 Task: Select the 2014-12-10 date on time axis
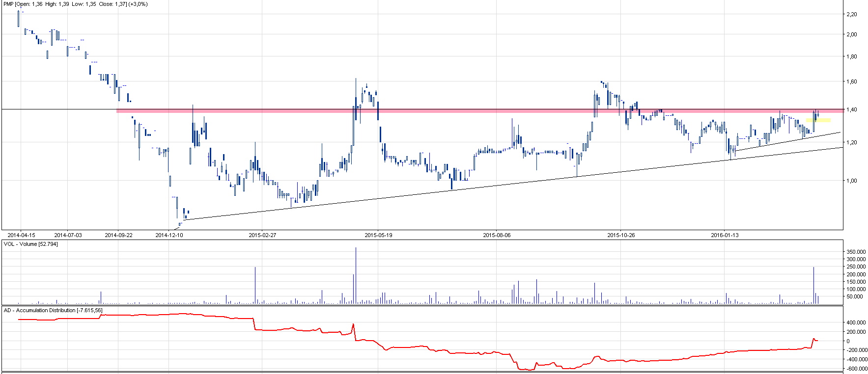[169, 235]
